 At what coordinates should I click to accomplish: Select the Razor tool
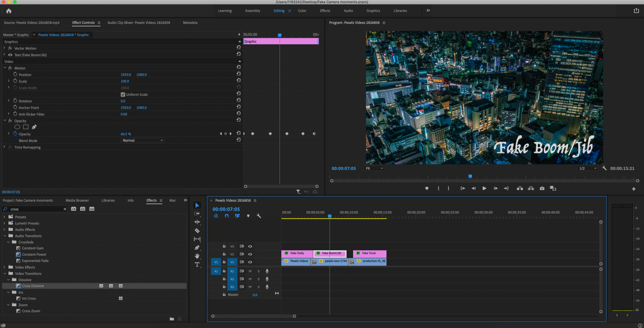[x=197, y=231]
